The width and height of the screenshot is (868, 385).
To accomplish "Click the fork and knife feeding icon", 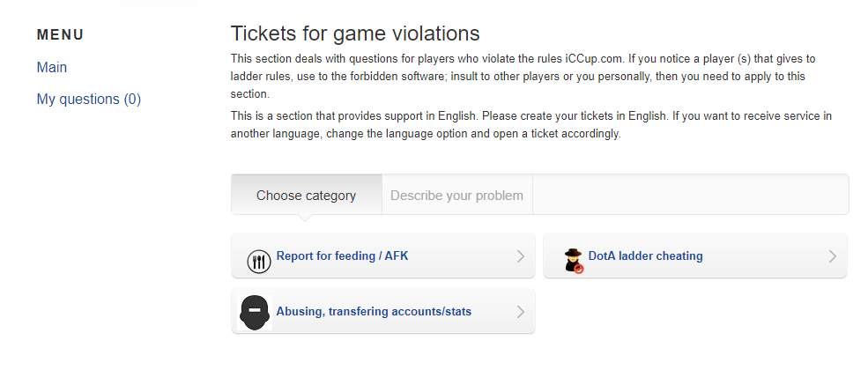I will [257, 260].
